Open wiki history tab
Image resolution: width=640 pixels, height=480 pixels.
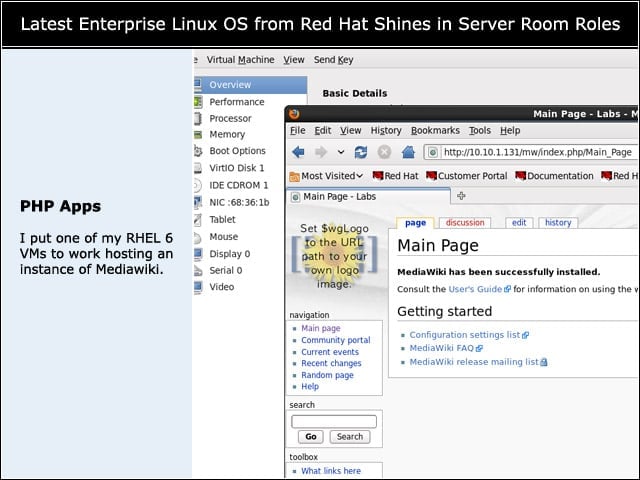[x=558, y=223]
